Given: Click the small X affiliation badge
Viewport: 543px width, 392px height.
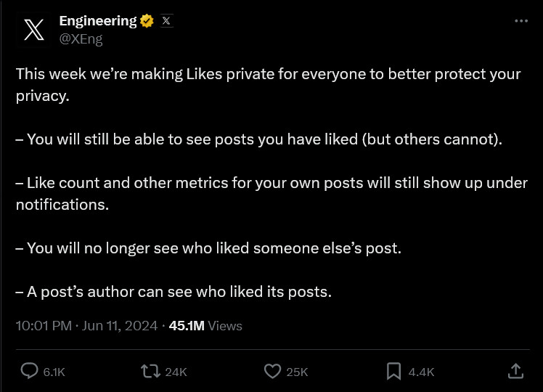Looking at the screenshot, I should point(166,21).
